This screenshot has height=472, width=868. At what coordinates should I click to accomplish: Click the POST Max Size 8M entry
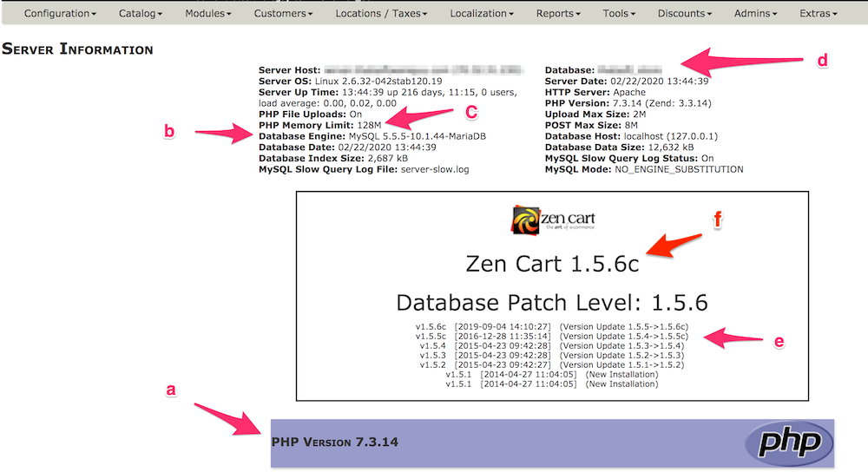[x=591, y=126]
